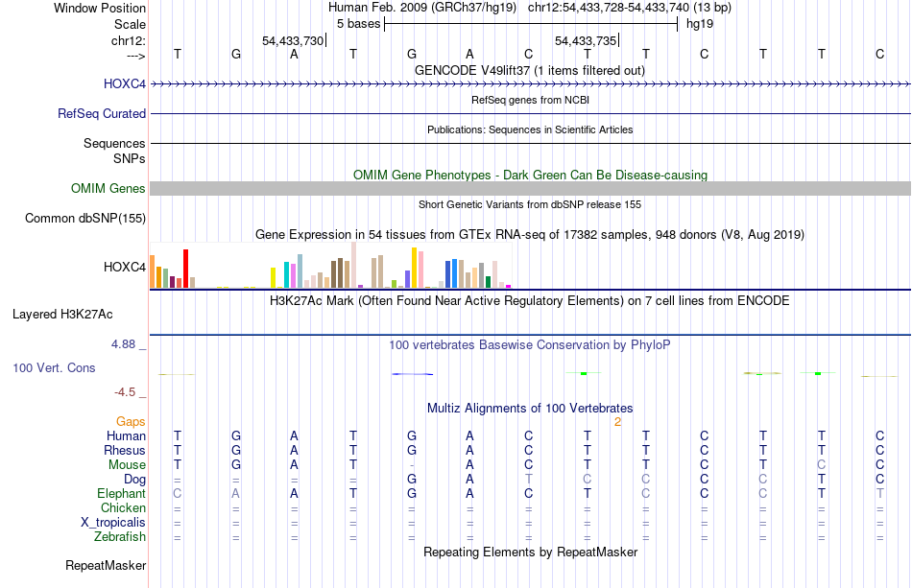Click the RefSeq Curated gene intron line
The height and width of the screenshot is (588, 912).
[x=530, y=114]
